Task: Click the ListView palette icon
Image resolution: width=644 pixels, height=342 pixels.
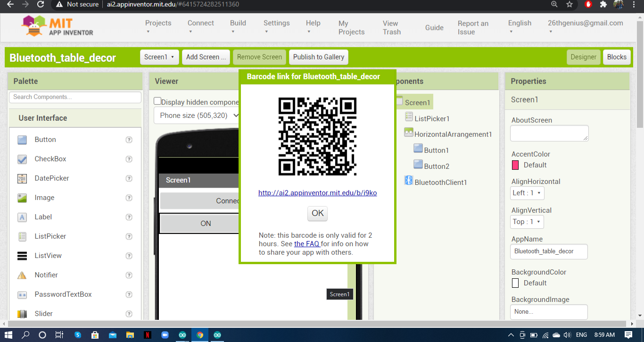Action: (22, 256)
